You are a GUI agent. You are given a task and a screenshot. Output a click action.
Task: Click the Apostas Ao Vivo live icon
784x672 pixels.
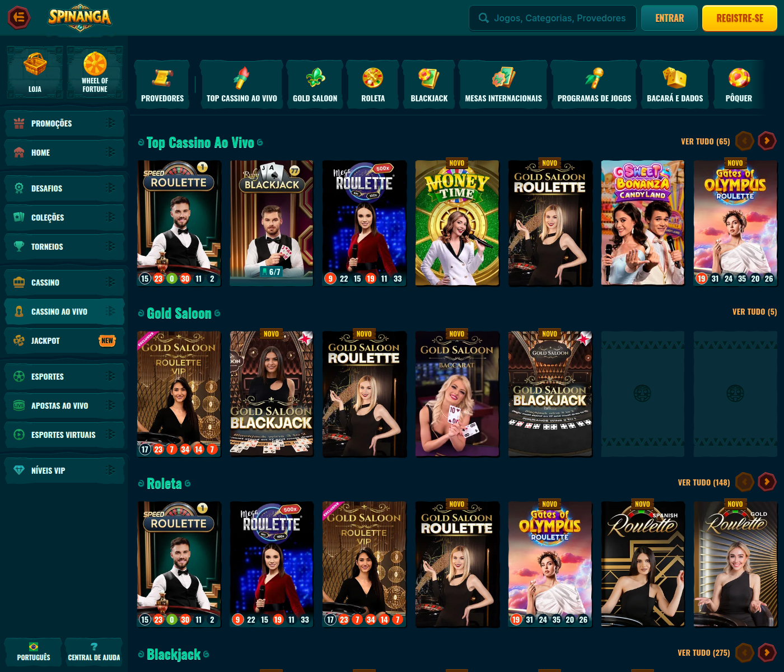[x=19, y=405]
